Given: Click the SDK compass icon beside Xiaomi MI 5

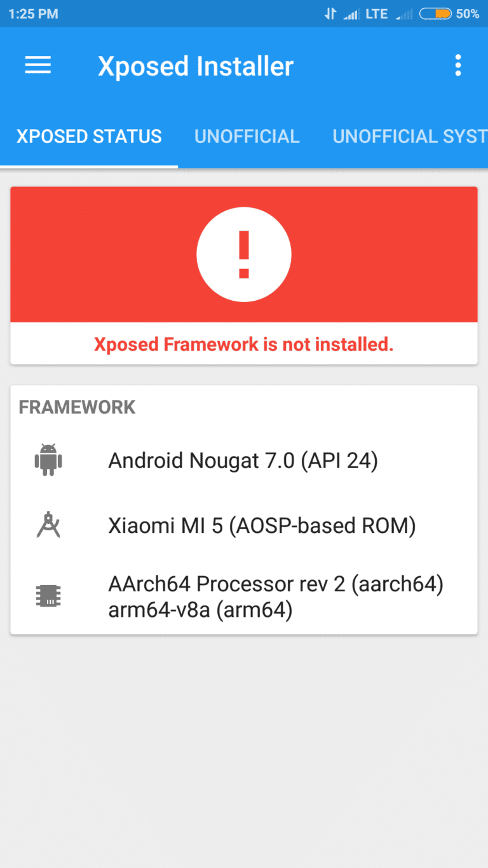Looking at the screenshot, I should pos(49,525).
